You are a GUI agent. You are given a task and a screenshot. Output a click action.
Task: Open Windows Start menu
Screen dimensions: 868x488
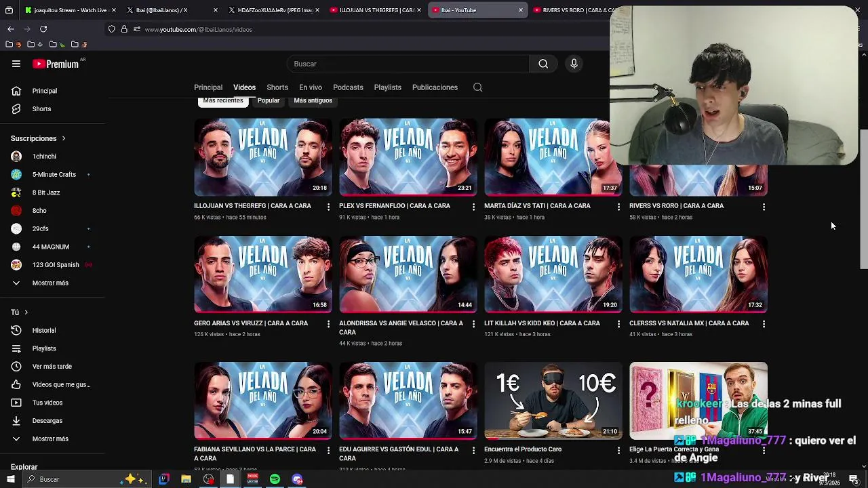pos(10,479)
